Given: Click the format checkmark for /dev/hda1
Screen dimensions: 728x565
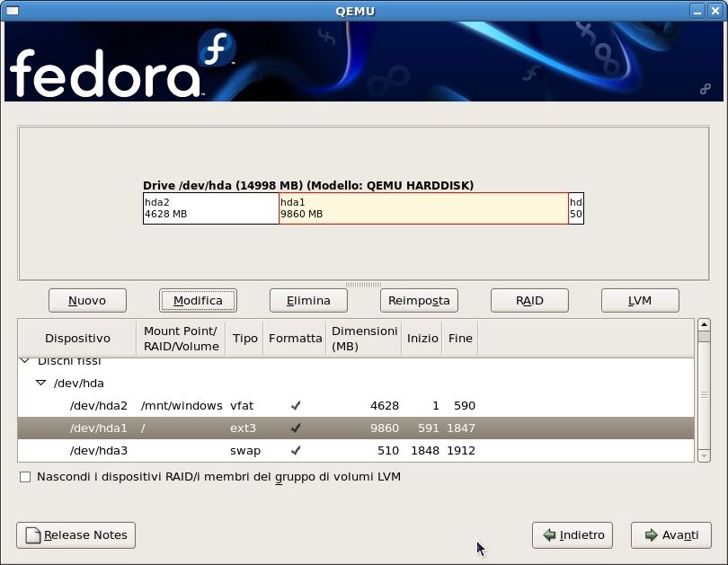Looking at the screenshot, I should (296, 428).
